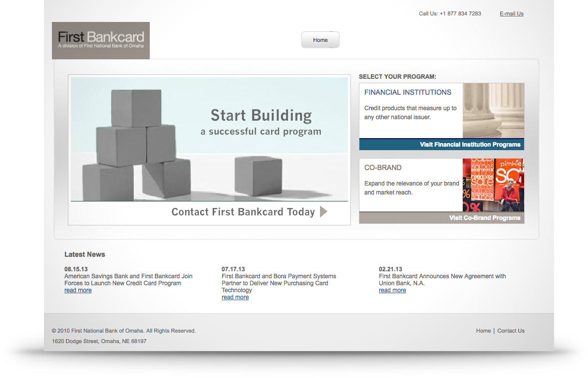Open the Financial Institutions heading
This screenshot has height=378, width=588.
(407, 92)
